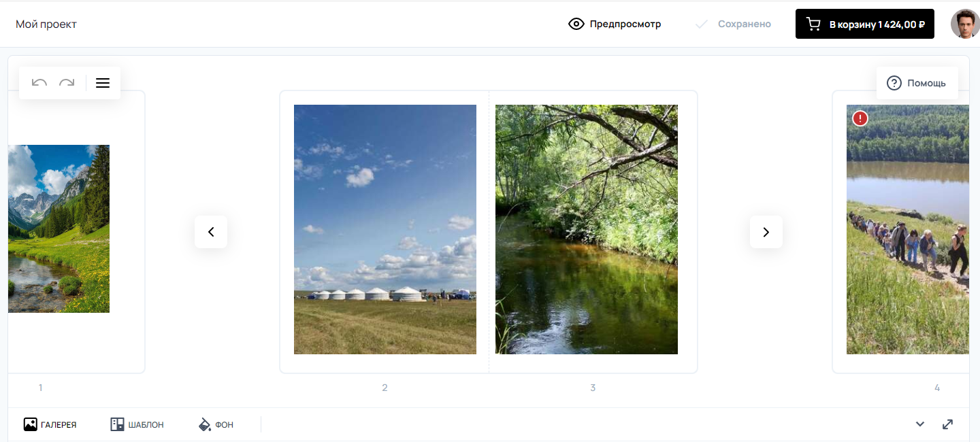Collapse the bottom panel with the chevron
Image resolution: width=980 pixels, height=442 pixels.
920,424
